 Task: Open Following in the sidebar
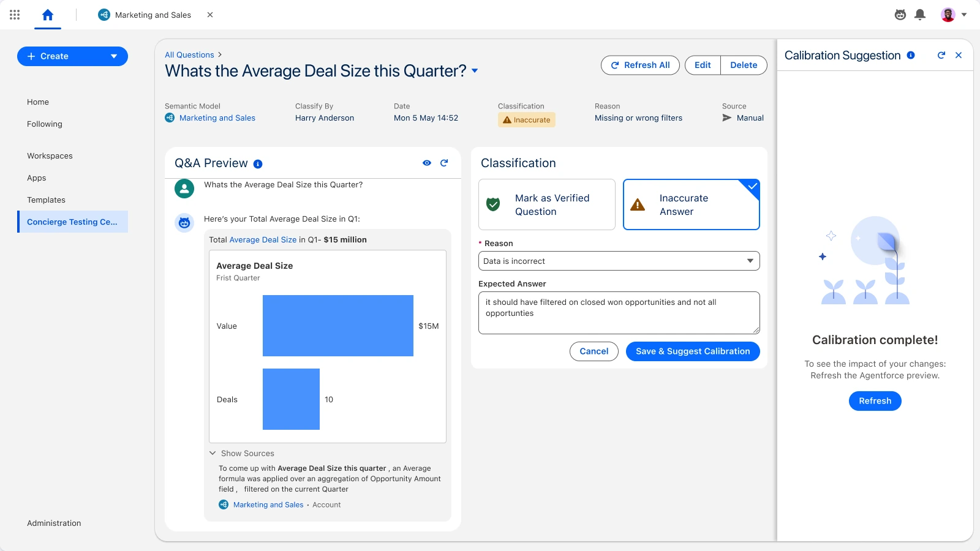click(x=45, y=124)
